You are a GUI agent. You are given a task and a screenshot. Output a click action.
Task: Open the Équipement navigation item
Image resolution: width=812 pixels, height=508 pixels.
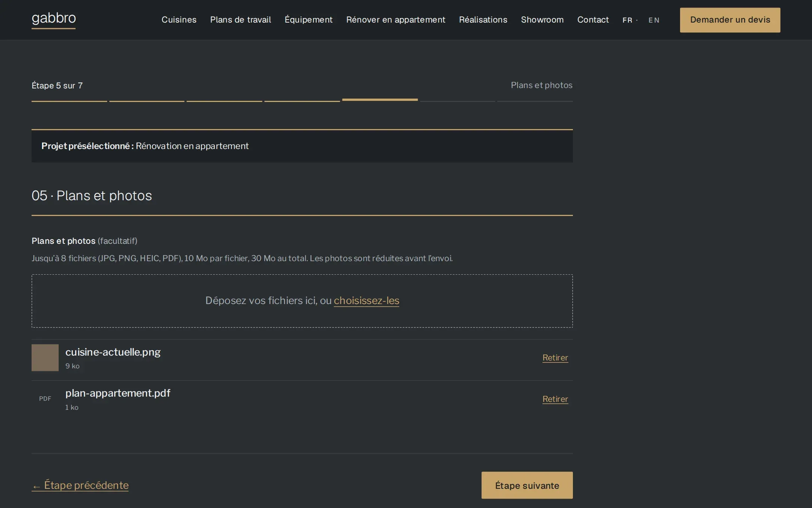[309, 20]
